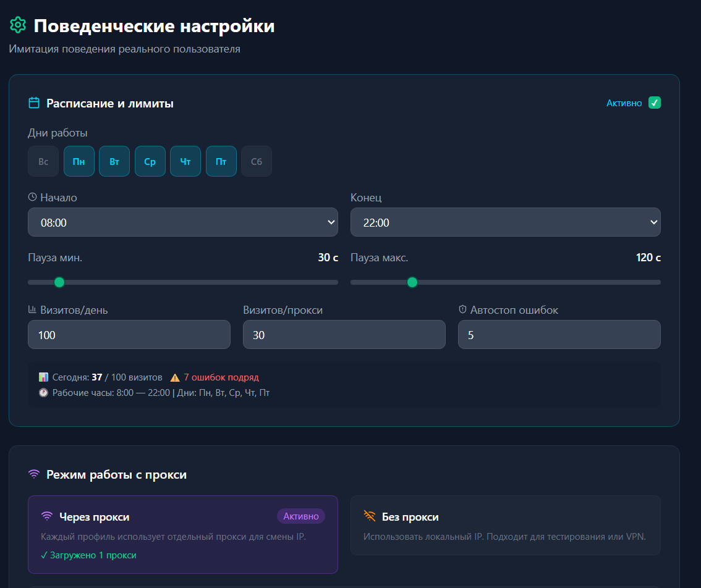Screen dimensions: 701x588
Task: Click the 120 с pause value
Action: click(648, 258)
